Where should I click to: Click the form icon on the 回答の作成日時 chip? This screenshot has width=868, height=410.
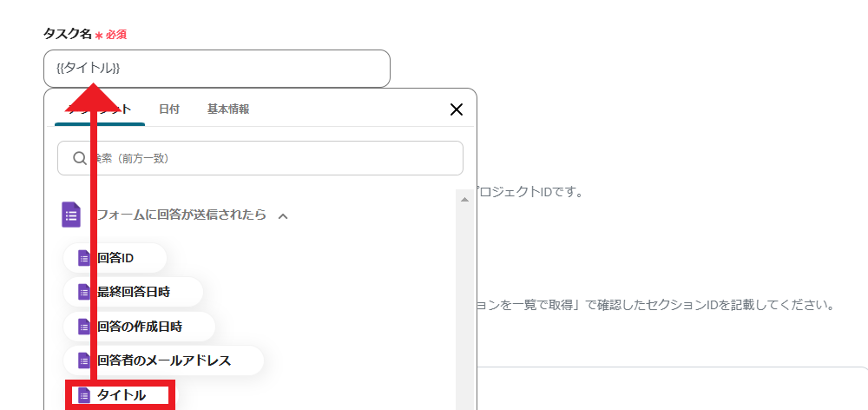[84, 327]
